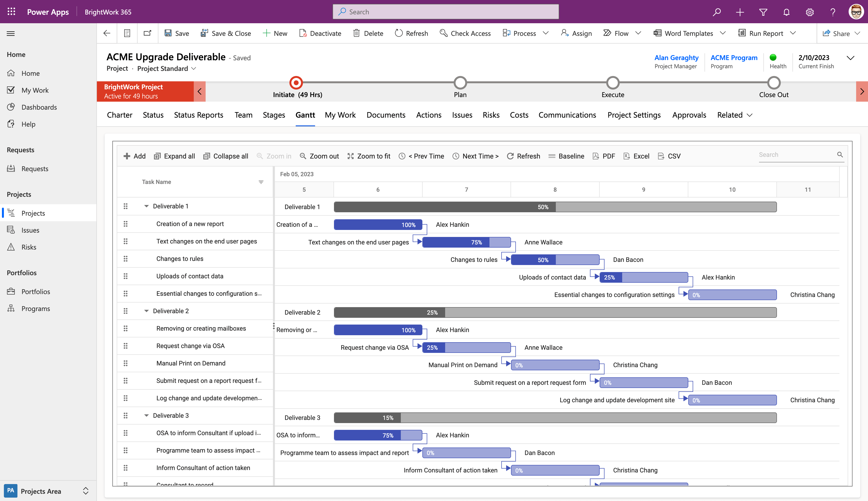Switch to the Risks tab
This screenshot has height=501, width=868.
[x=490, y=114]
